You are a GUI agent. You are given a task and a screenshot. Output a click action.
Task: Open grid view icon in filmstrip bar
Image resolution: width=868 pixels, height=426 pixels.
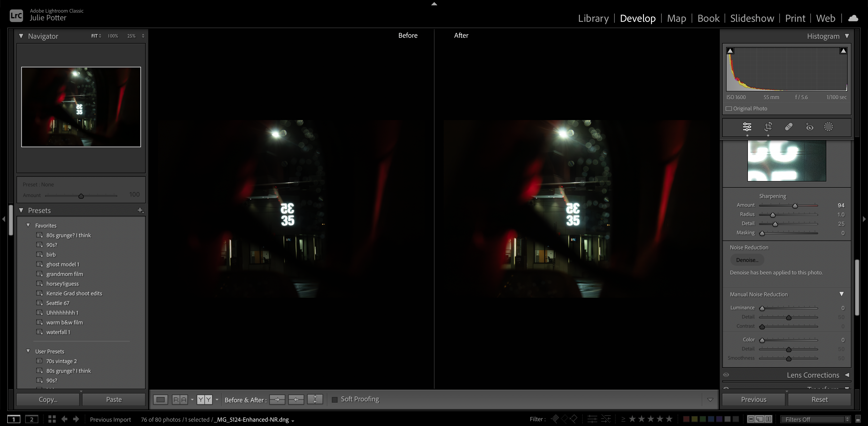tap(52, 419)
